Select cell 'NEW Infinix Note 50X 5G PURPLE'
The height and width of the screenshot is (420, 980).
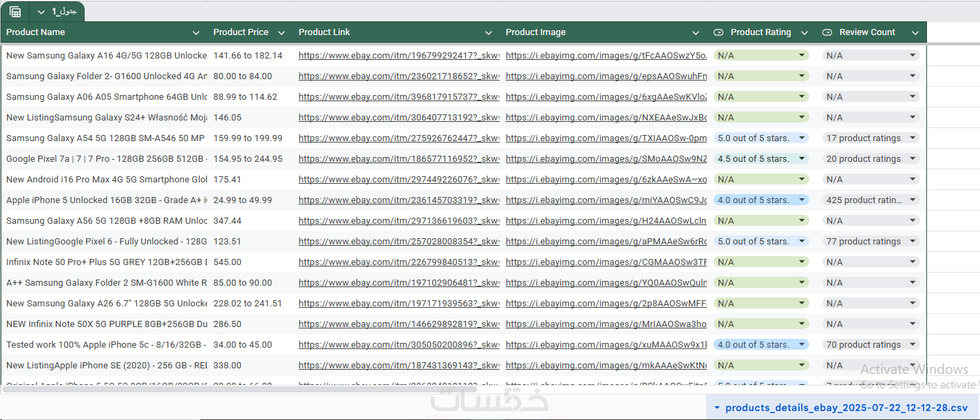pos(106,324)
